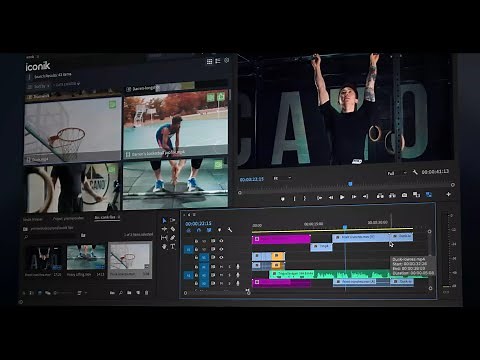Screen dimensions: 480x360
Task: Step forward one frame
Action: [x=354, y=197]
